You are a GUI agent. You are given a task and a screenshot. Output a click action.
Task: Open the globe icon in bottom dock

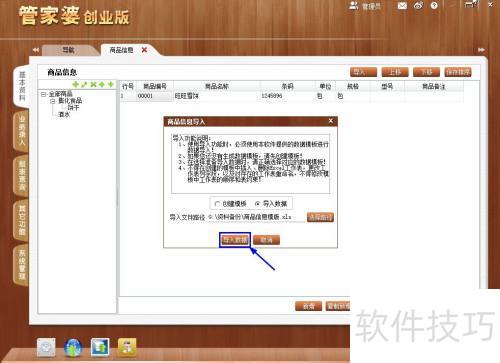click(x=73, y=347)
